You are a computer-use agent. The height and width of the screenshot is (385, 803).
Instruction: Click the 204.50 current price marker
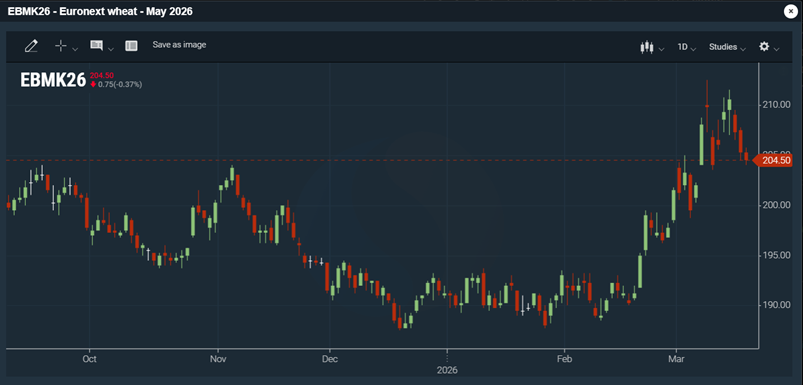tap(774, 161)
